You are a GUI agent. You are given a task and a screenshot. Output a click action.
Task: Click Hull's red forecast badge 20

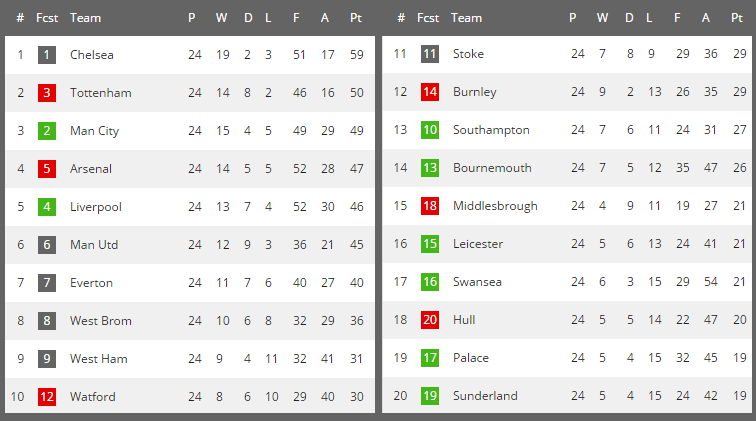point(430,320)
